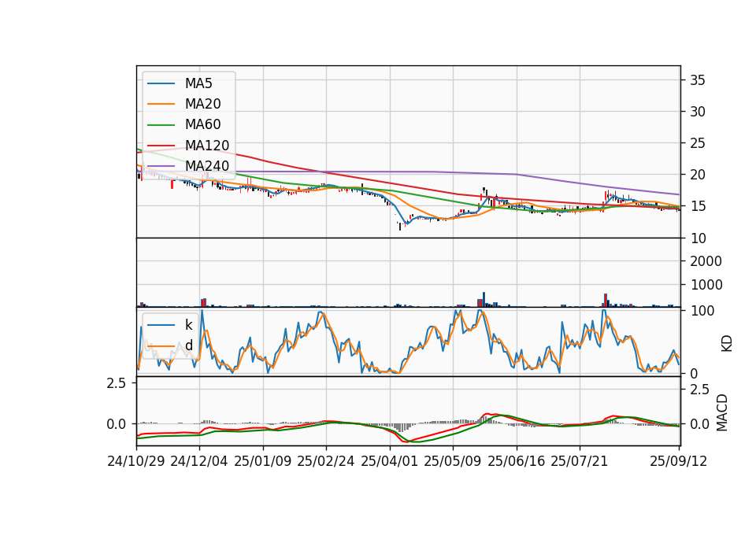Click the MA60 legend label
This screenshot has width=756, height=543.
[x=202, y=125]
